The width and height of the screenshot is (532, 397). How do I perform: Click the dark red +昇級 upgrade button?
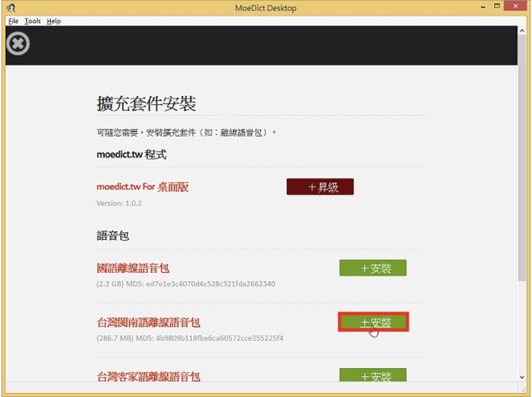point(320,187)
